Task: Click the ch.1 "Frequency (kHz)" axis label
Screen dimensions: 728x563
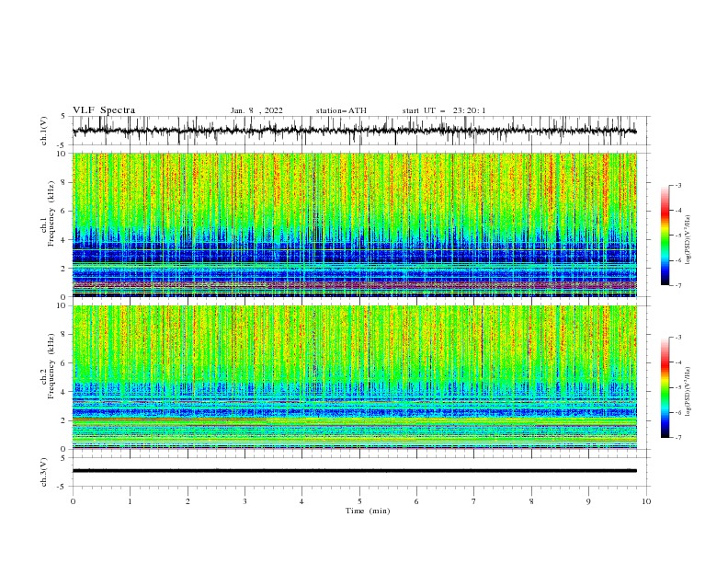Action: pos(51,213)
